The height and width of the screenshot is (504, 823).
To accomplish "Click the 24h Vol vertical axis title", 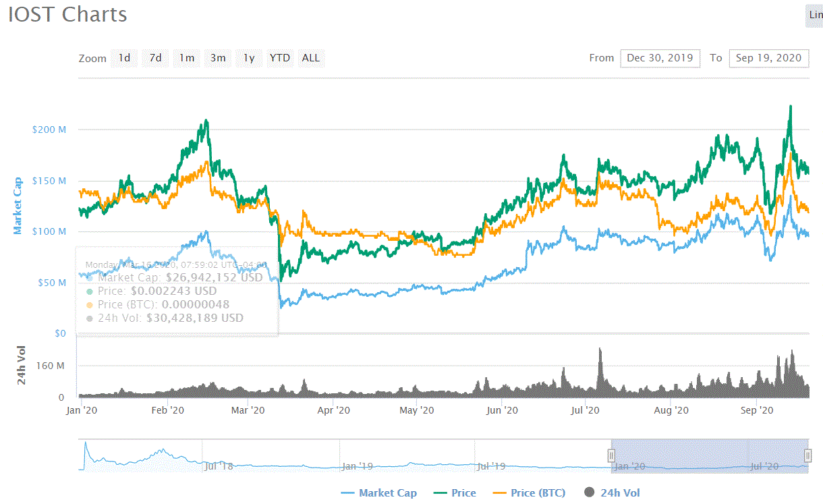I will (22, 365).
